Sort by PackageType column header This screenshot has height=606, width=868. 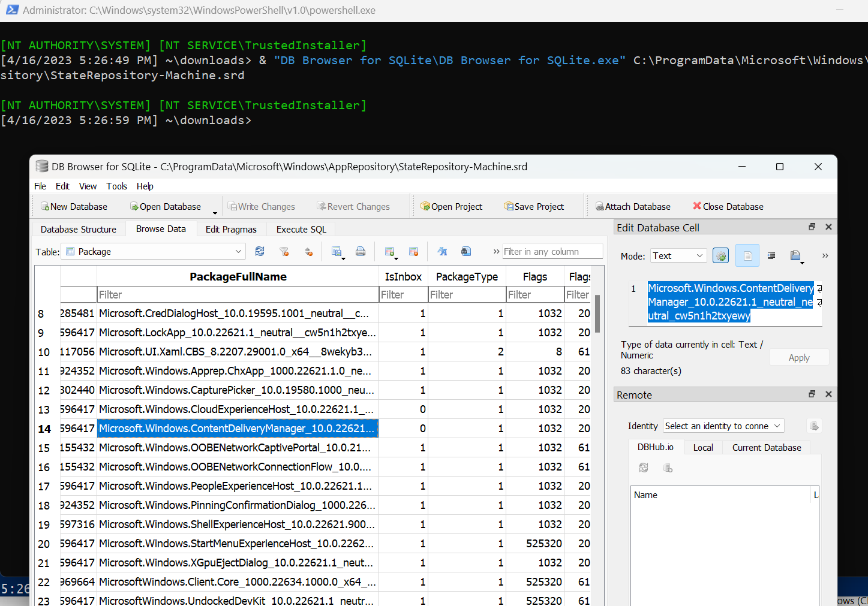pos(467,277)
